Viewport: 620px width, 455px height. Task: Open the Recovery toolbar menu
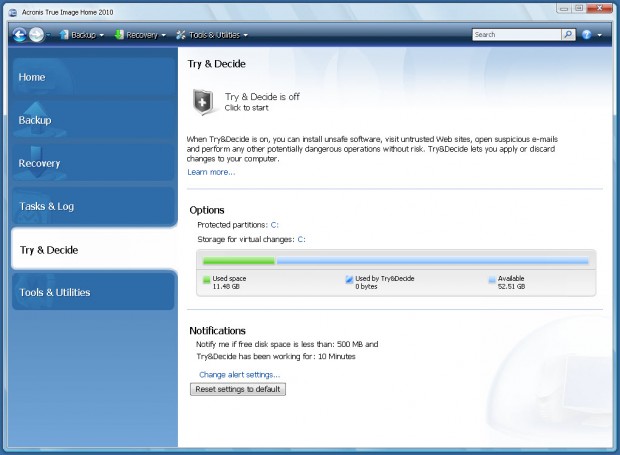140,35
